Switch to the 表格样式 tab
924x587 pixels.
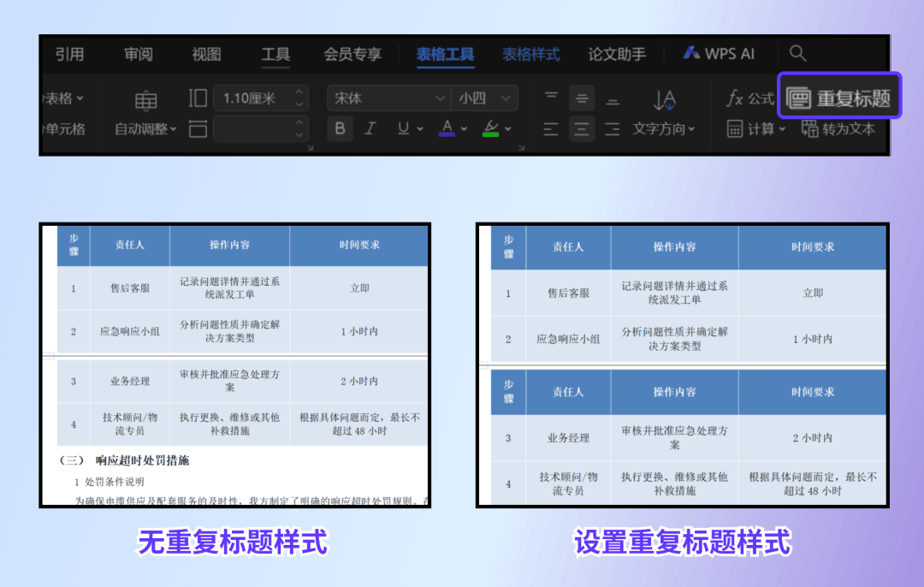[x=531, y=54]
